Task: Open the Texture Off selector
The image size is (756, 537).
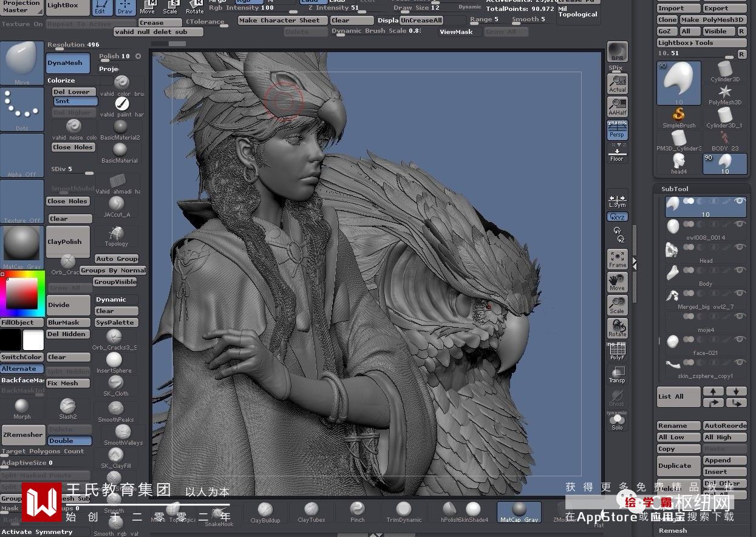Action: tap(22, 201)
